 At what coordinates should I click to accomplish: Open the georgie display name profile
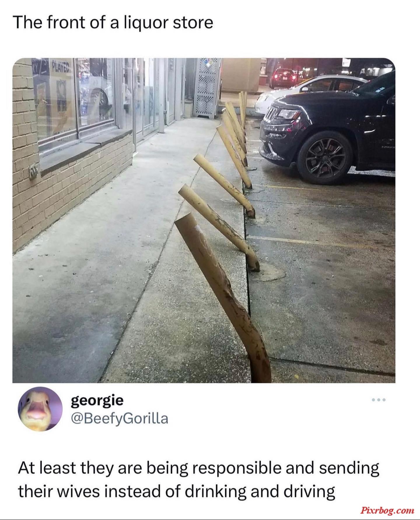(97, 400)
